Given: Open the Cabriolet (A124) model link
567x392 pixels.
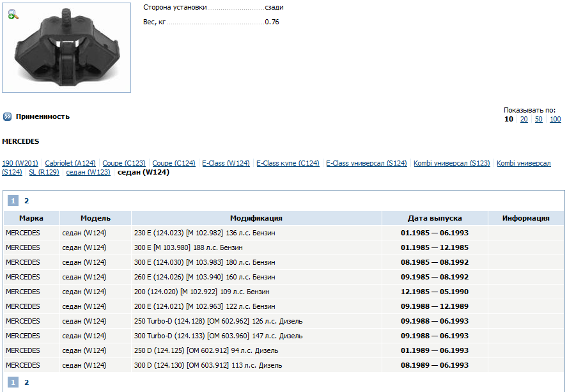Looking at the screenshot, I should click(70, 163).
